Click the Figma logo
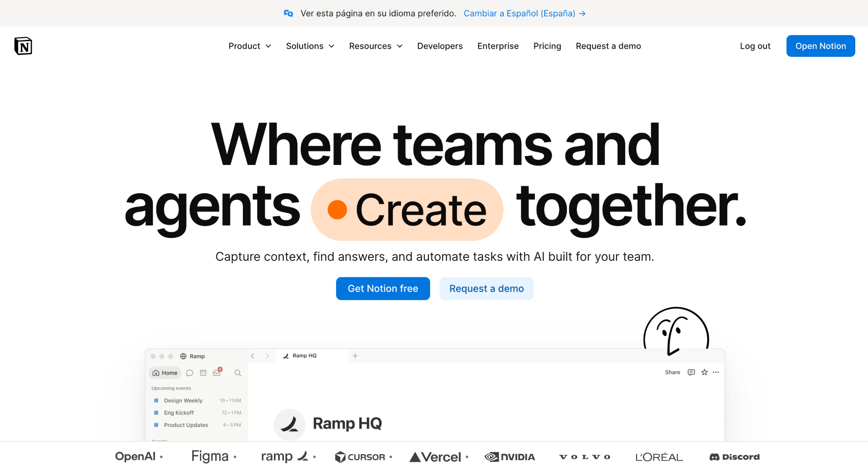Image resolution: width=868 pixels, height=469 pixels. pos(210,456)
